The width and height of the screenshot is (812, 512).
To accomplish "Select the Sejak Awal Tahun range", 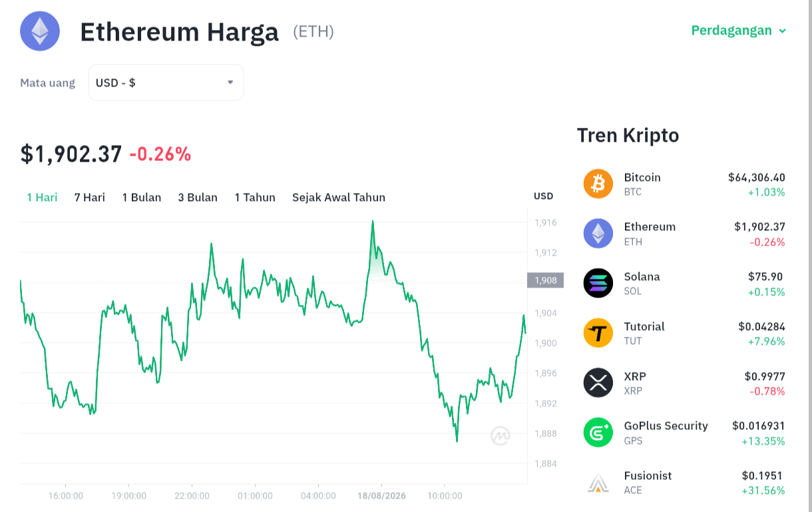I will [339, 197].
